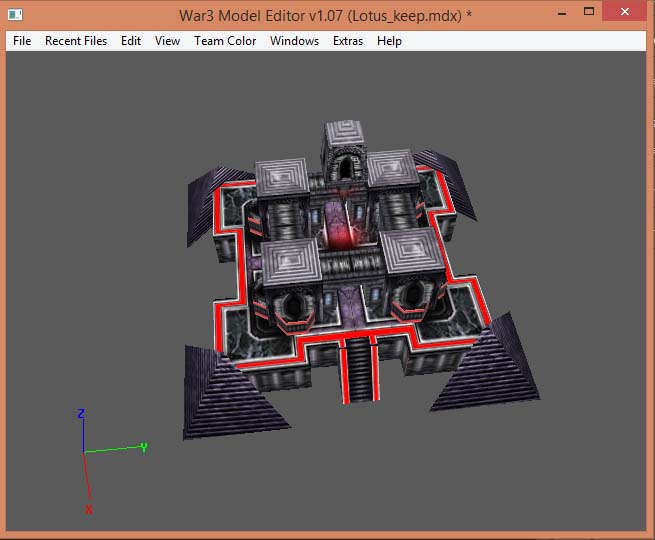Open the Team Color menu
The image size is (655, 540).
coord(225,41)
